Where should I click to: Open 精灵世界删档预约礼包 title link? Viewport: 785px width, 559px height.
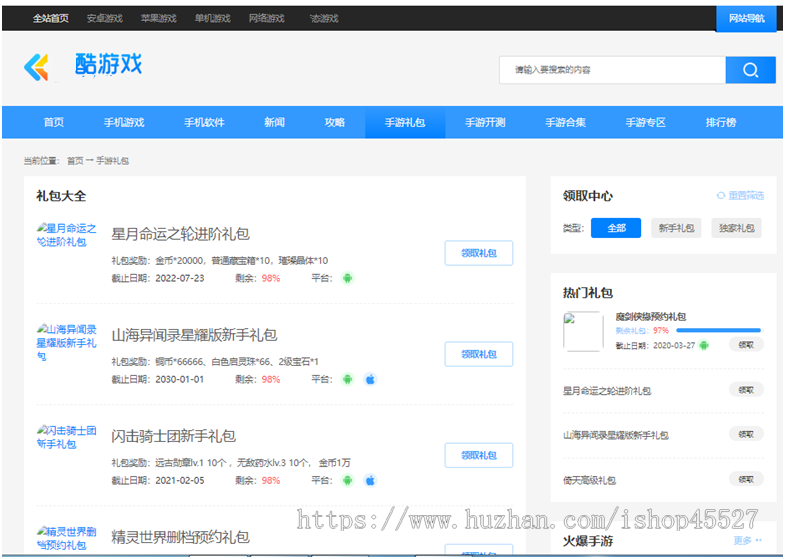(180, 537)
